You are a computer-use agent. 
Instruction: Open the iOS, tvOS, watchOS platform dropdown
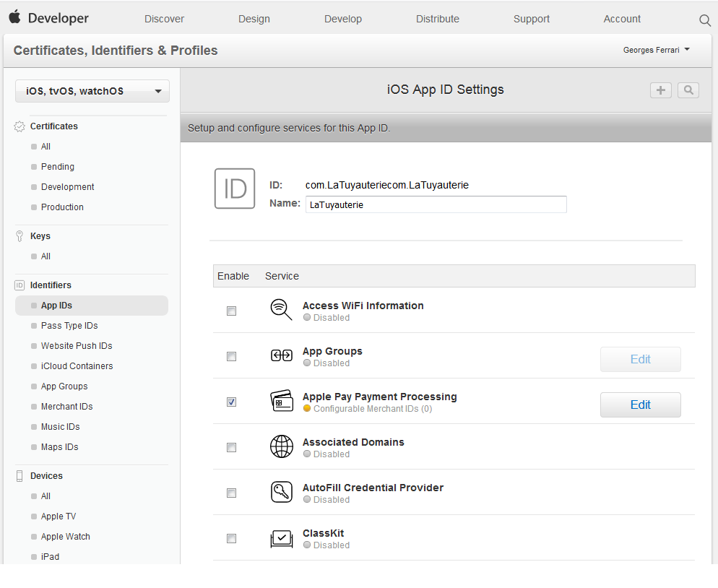tap(92, 91)
